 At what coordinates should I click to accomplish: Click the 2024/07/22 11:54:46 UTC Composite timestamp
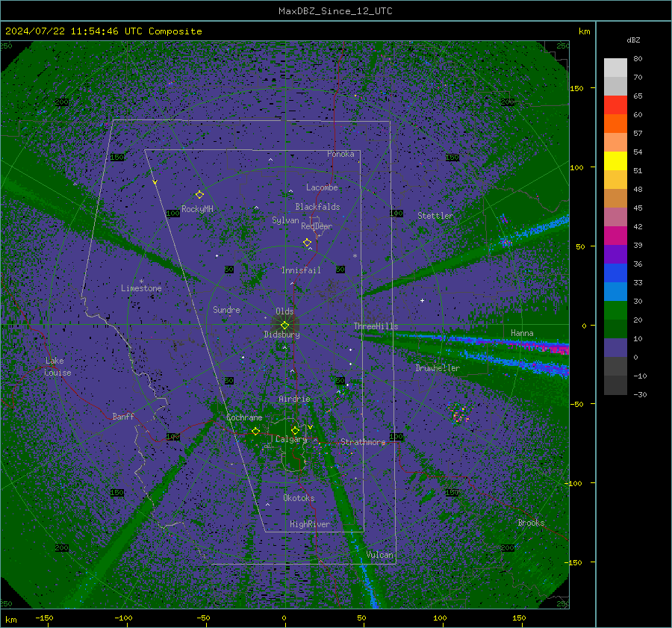(103, 31)
